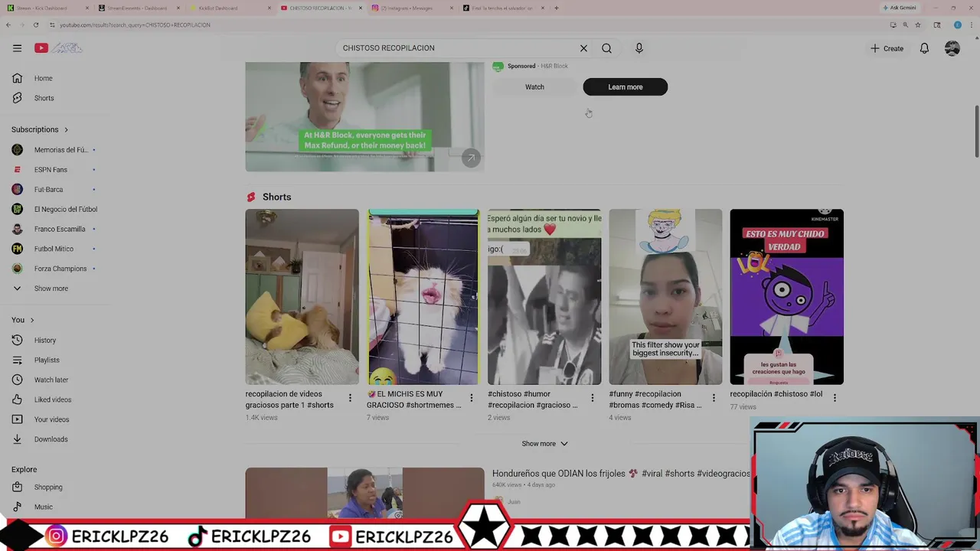Screen dimensions: 980x551
Task: Open the notifications bell
Action: [x=924, y=48]
